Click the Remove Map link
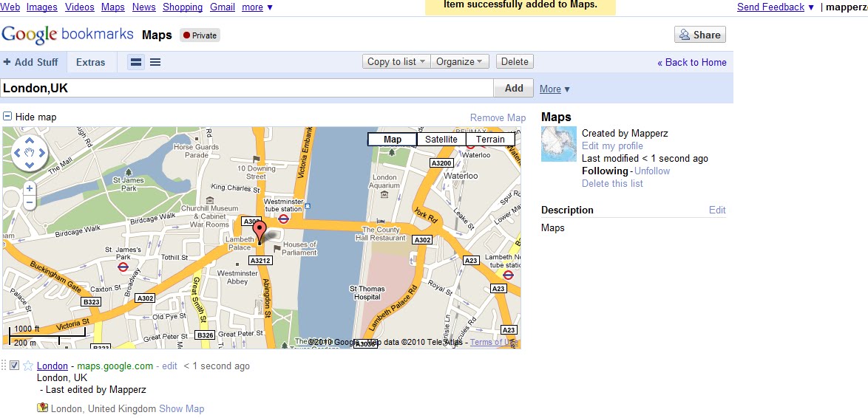Viewport: 868px width, 418px height. 498,117
